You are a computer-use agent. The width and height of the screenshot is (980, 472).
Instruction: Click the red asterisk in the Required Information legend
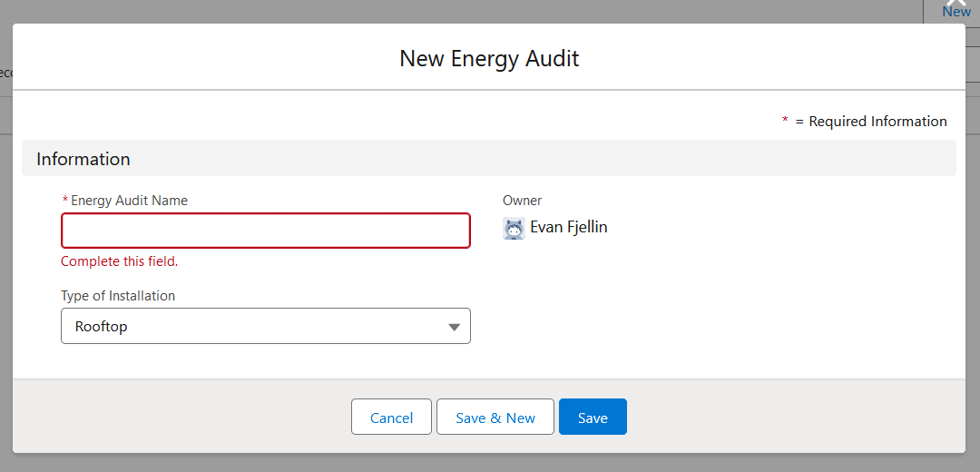click(785, 121)
